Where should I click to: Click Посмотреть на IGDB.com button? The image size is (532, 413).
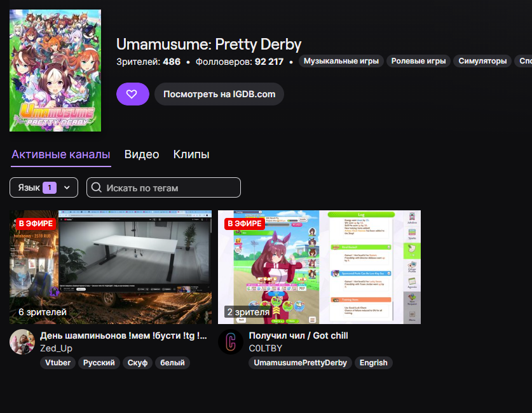219,94
